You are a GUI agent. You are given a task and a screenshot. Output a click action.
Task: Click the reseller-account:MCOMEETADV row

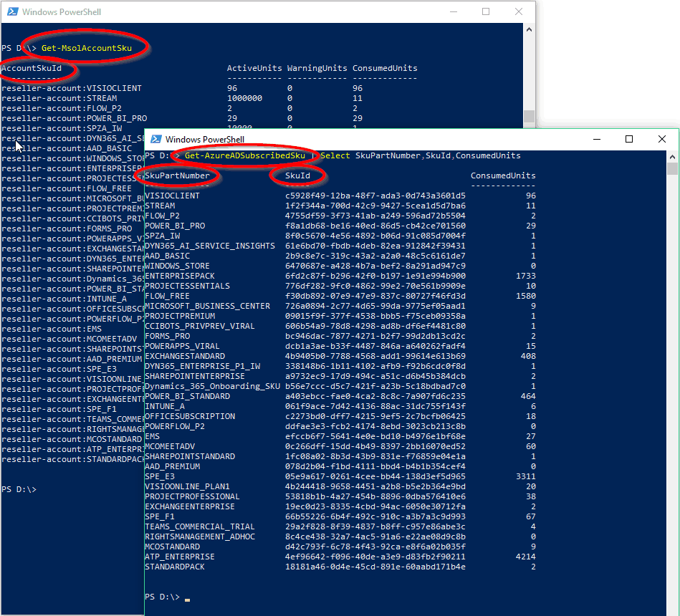coord(69,339)
